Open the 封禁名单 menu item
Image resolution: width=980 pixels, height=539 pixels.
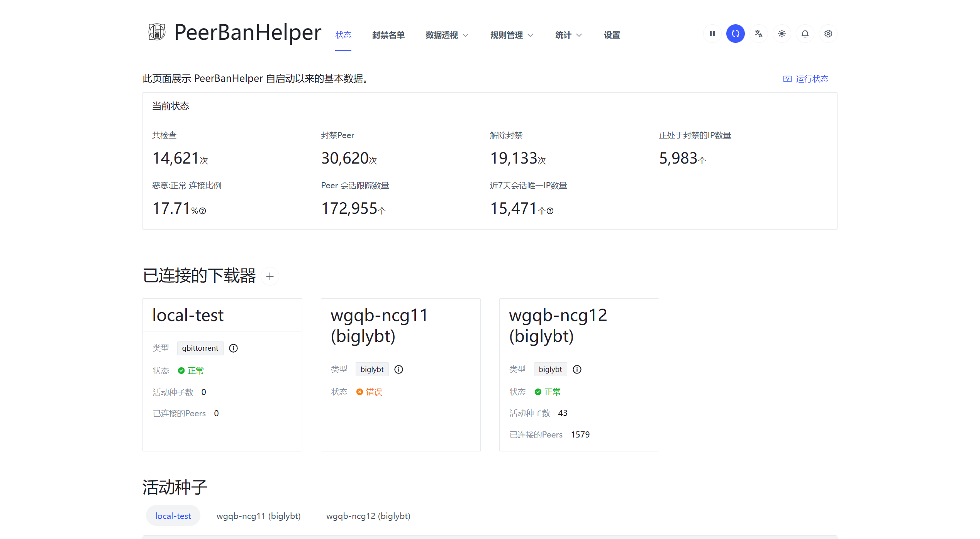tap(388, 35)
